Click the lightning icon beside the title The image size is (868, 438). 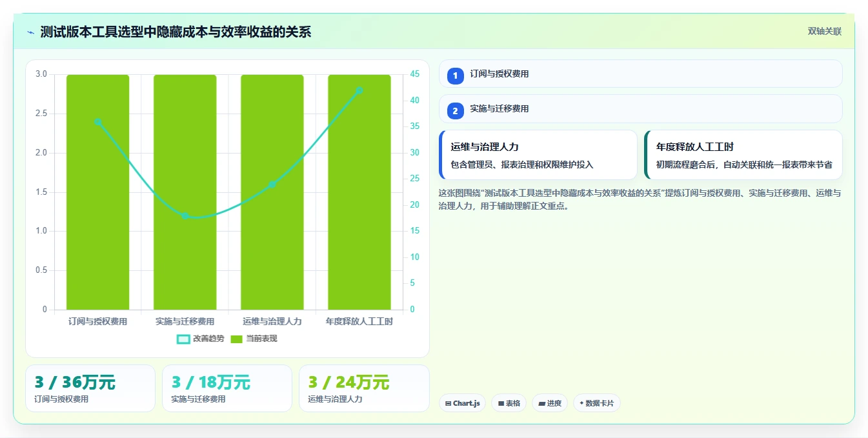pos(31,32)
